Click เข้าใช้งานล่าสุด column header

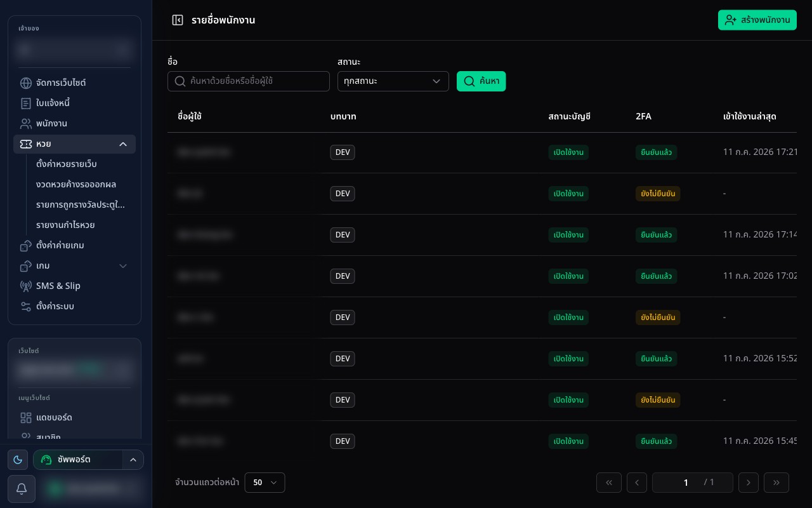(x=750, y=116)
